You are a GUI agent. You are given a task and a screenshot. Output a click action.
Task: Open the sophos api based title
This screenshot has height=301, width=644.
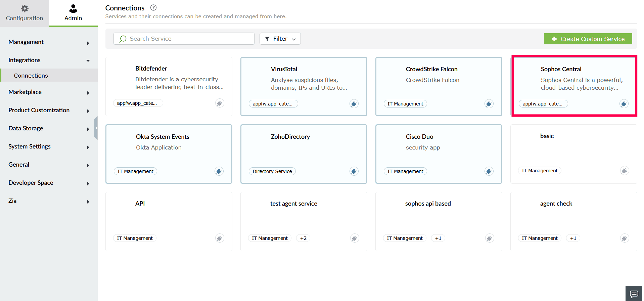(428, 204)
